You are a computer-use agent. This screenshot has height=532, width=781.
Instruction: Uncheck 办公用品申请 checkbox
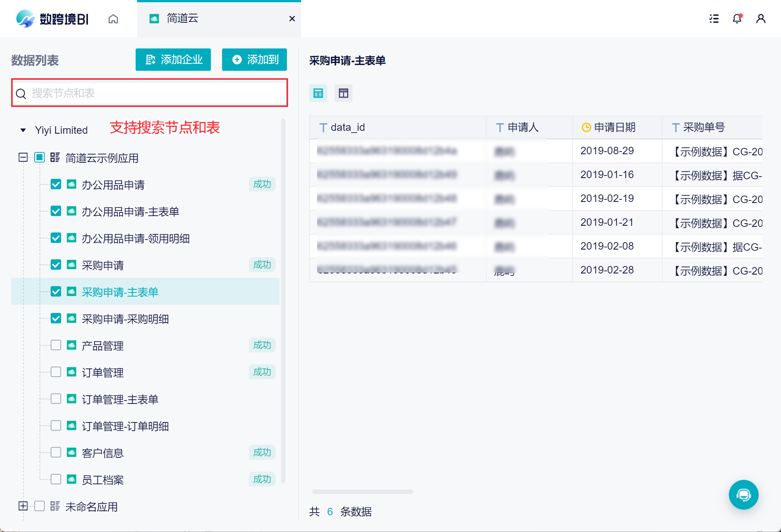56,184
